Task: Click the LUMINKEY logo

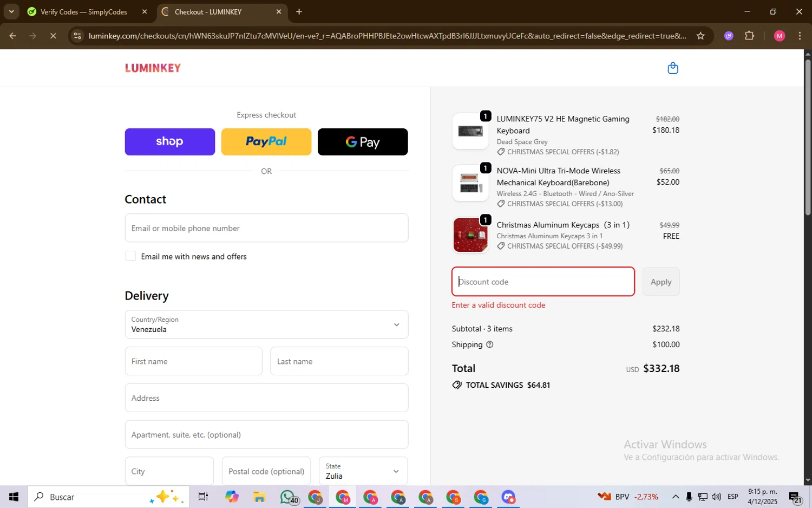Action: click(153, 68)
